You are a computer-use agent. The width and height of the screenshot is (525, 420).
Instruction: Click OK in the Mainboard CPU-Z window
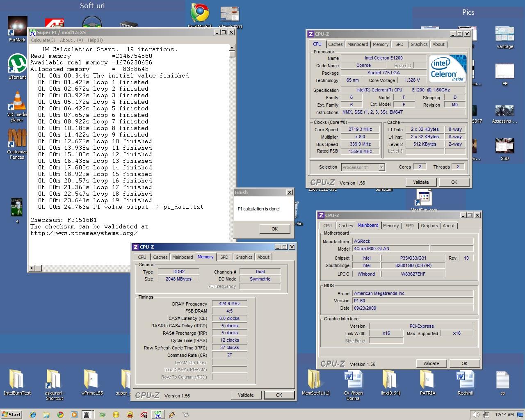click(x=464, y=363)
